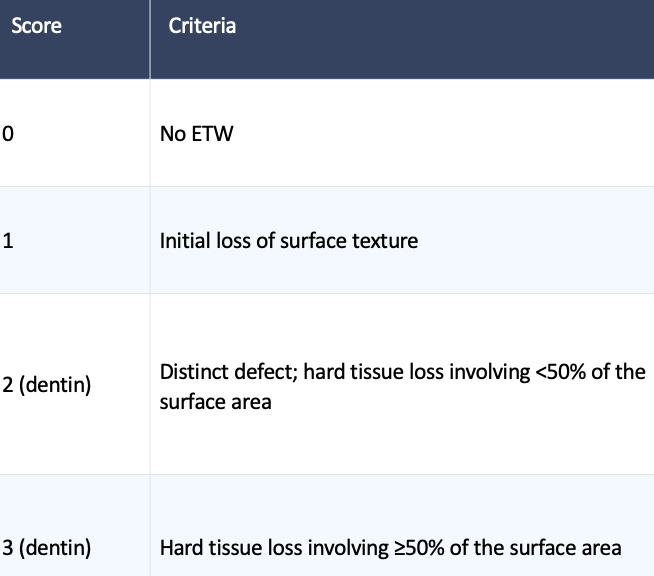Screen dimensions: 654x576
Task: Click the '≥50%' value in row 3
Action: pyautogui.click(x=408, y=548)
